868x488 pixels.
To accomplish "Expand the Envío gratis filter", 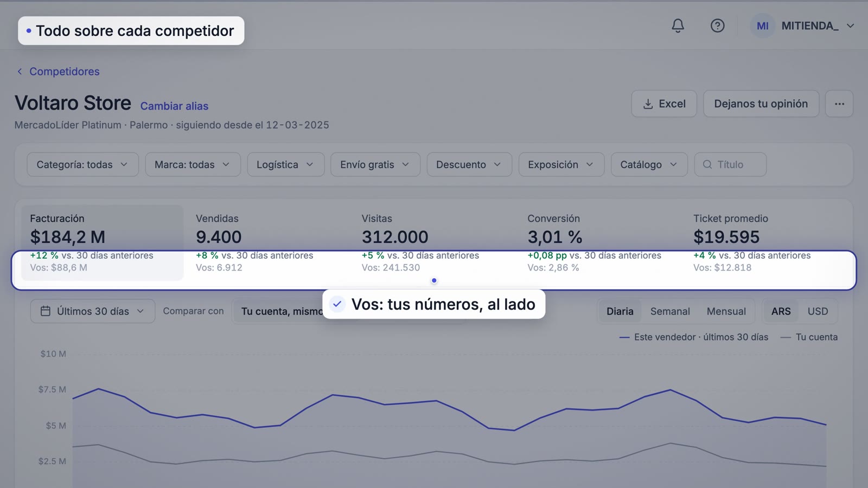I will [375, 164].
